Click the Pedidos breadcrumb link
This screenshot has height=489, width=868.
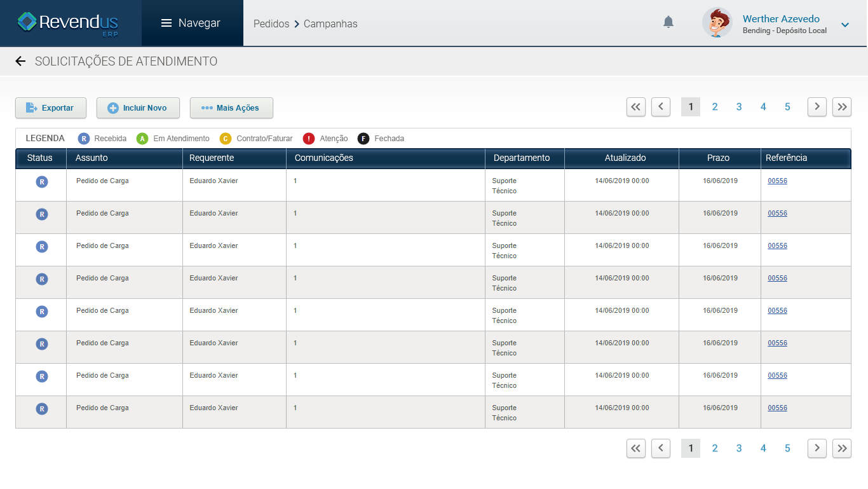coord(271,24)
